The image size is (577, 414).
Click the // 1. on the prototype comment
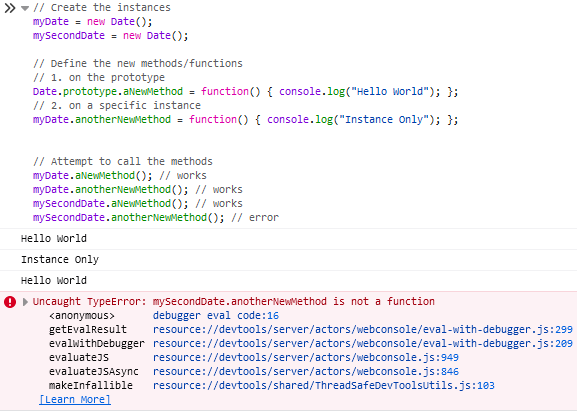coord(99,77)
